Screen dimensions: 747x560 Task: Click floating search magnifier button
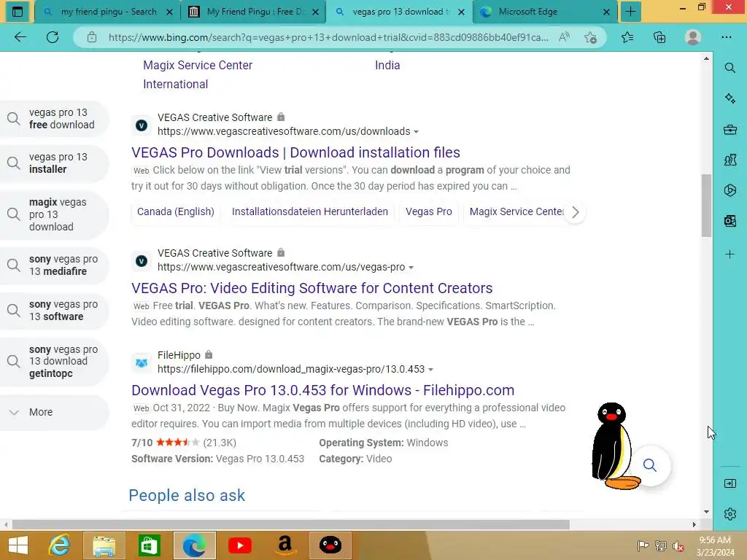tap(650, 465)
